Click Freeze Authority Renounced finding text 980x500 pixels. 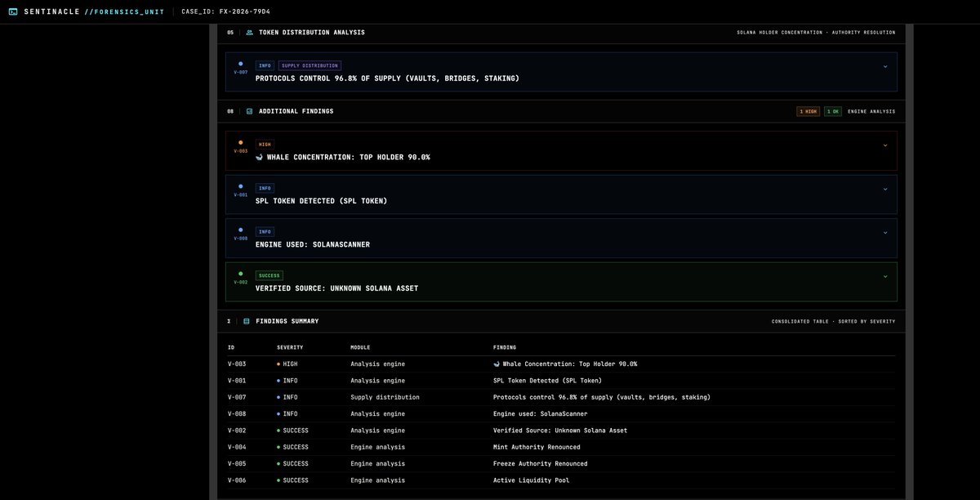coord(540,464)
